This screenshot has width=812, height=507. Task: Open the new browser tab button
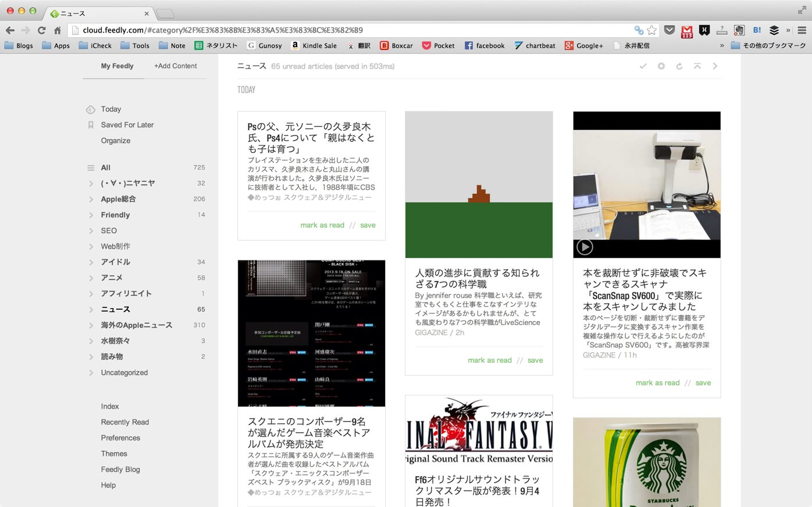(165, 13)
